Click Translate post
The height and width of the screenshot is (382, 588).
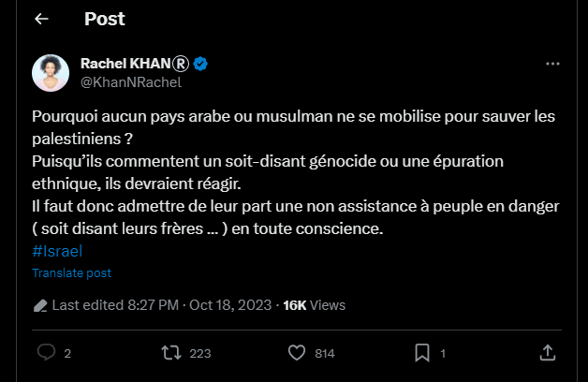[x=72, y=272]
